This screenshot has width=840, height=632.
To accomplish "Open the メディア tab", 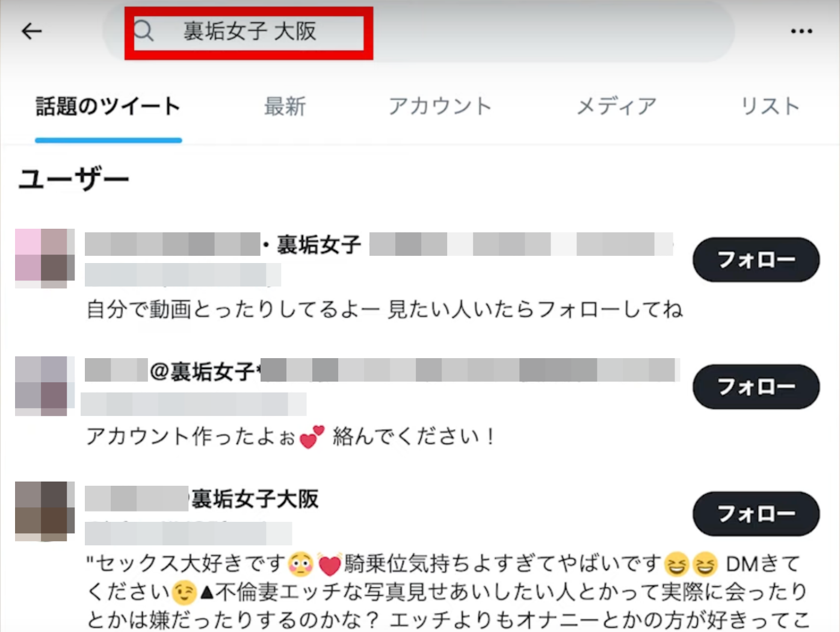I will click(x=616, y=107).
